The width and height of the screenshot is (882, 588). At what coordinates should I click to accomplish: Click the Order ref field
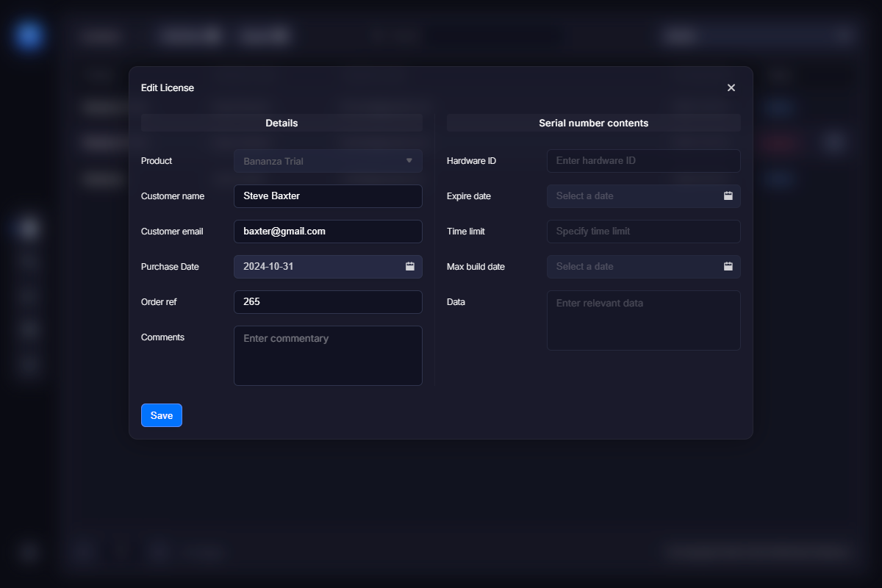[x=328, y=302]
